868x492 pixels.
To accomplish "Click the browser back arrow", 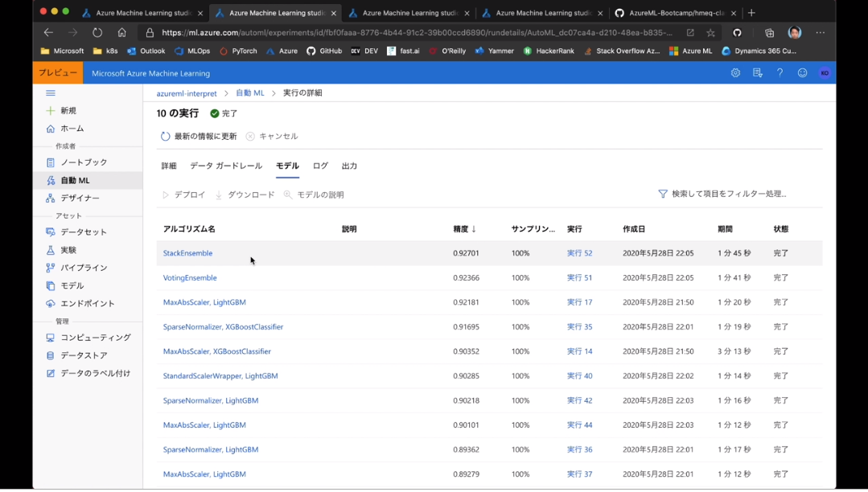I will tap(49, 33).
